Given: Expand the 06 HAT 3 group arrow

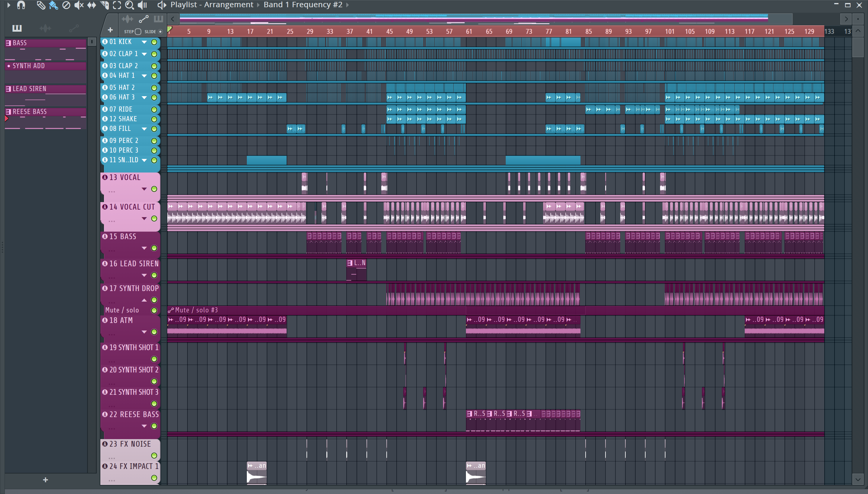Looking at the screenshot, I should (x=144, y=98).
